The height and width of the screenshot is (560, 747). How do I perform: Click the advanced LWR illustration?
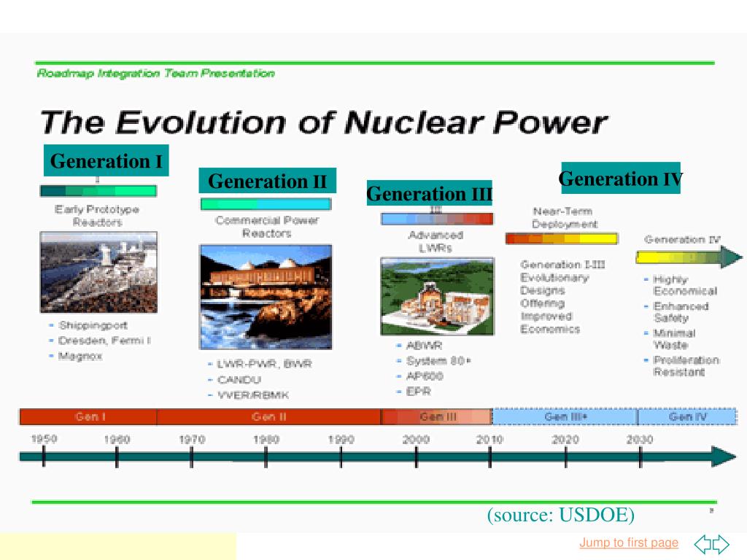pyautogui.click(x=438, y=296)
